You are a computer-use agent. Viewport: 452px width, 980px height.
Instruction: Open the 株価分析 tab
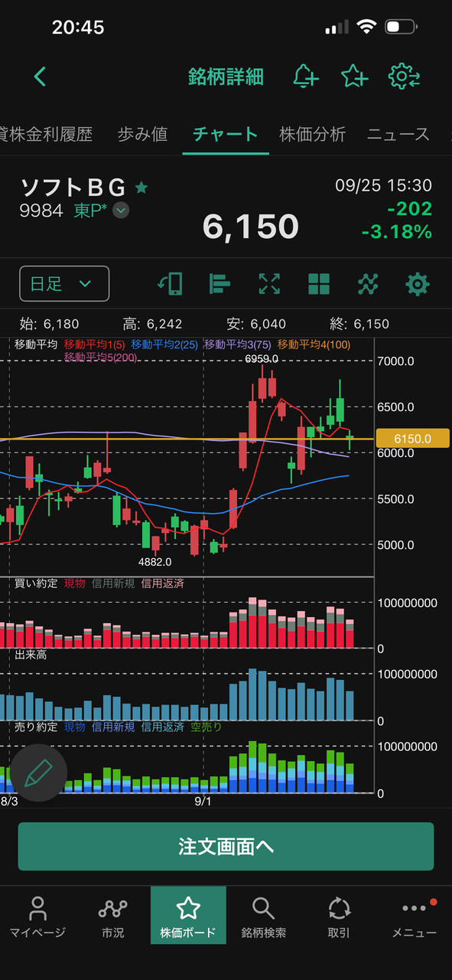(x=313, y=134)
